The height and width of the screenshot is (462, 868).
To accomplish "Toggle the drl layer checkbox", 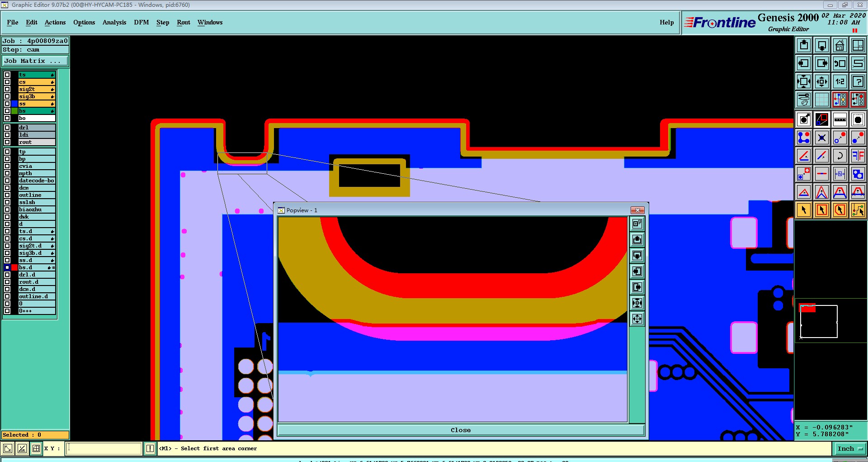I will click(x=7, y=128).
